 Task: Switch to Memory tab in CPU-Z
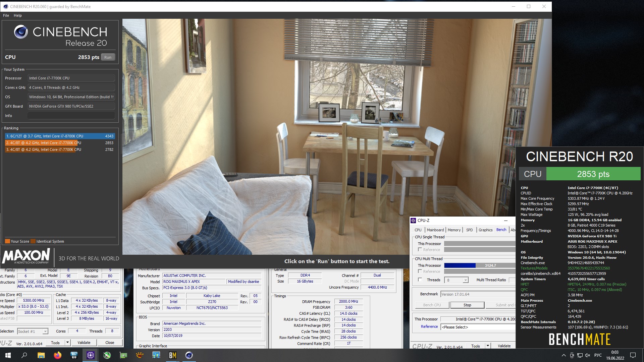click(454, 230)
